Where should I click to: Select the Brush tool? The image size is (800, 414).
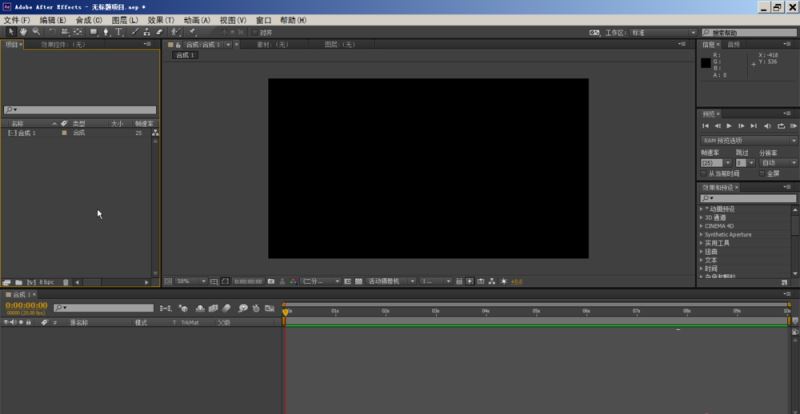click(135, 32)
